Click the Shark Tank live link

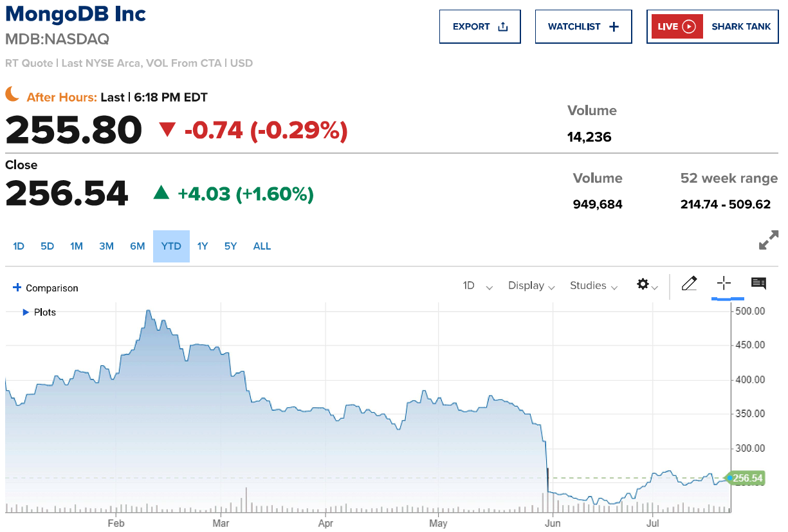pos(741,26)
